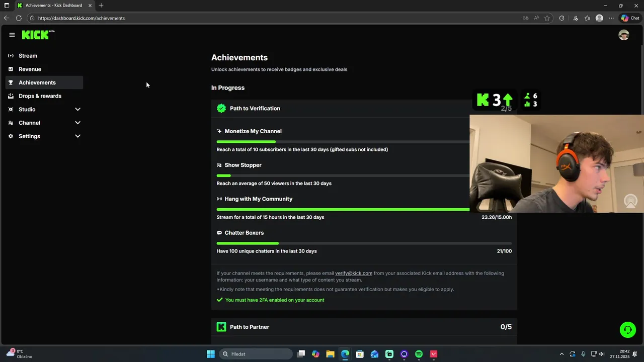
Task: View site information lock icon in address bar
Action: coord(32,18)
